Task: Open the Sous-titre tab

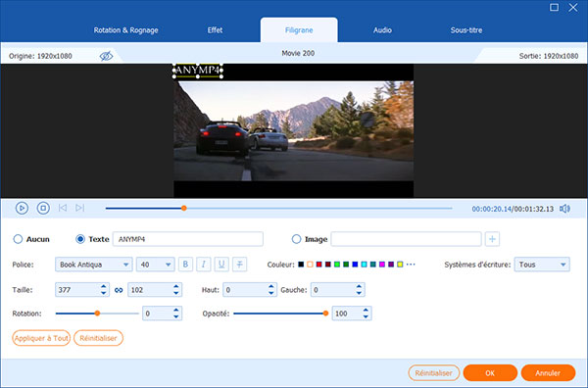Action: [x=466, y=30]
